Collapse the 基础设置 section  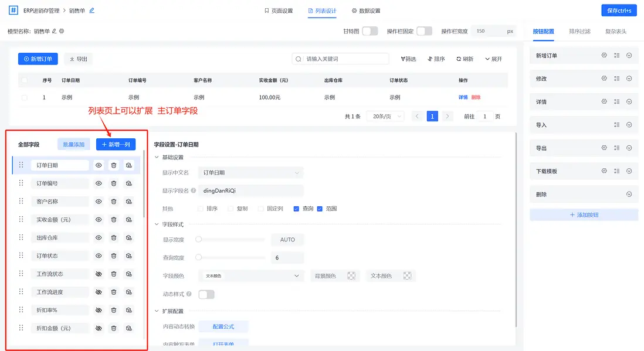click(157, 157)
